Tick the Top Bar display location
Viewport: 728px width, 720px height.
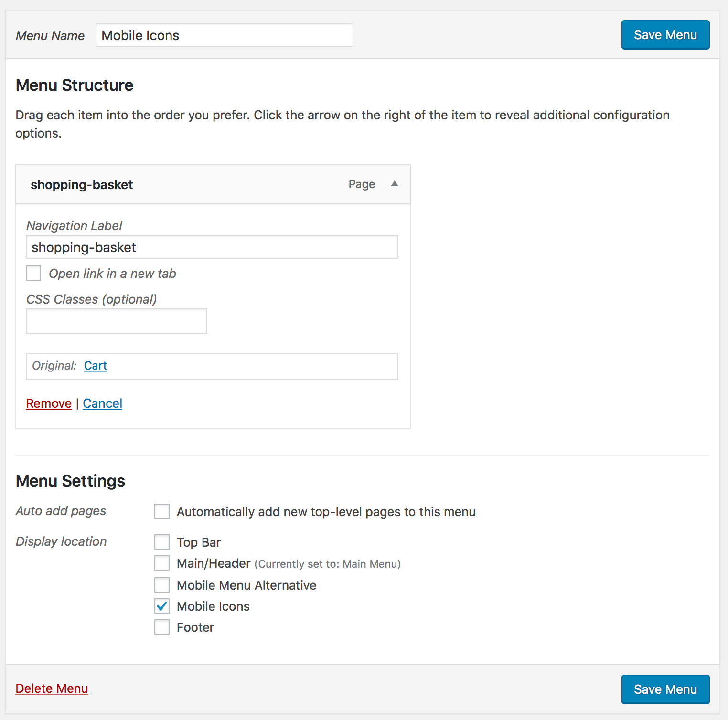162,542
